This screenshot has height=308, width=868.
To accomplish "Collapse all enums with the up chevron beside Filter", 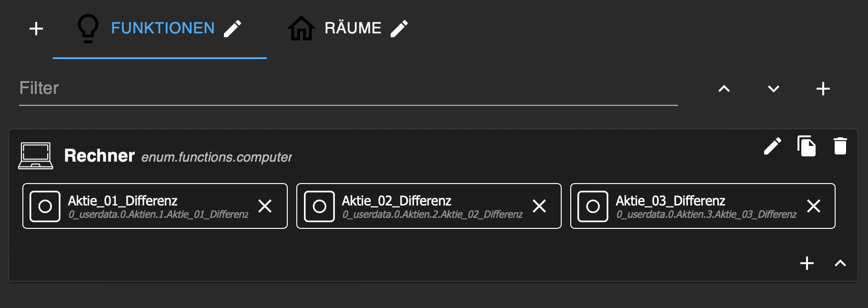I will [x=724, y=89].
